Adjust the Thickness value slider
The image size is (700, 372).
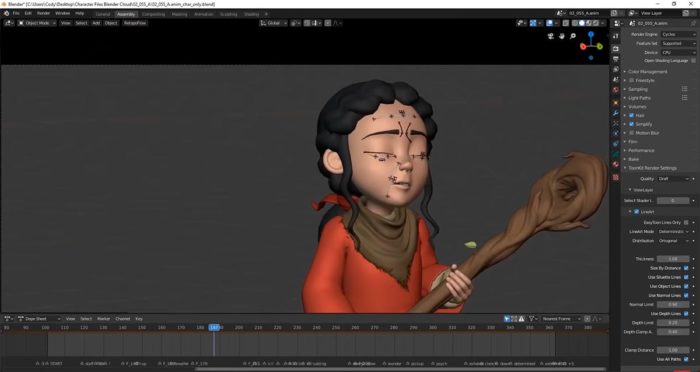click(673, 259)
